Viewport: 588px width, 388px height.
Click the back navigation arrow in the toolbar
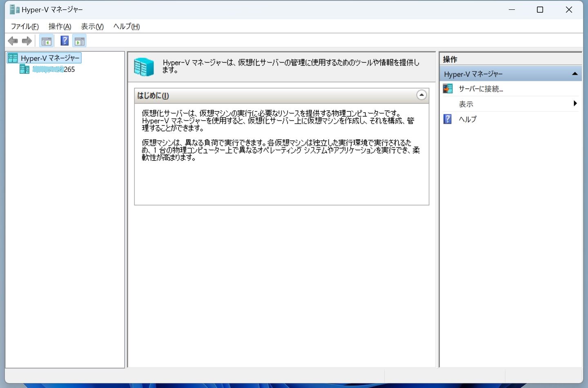tap(13, 40)
